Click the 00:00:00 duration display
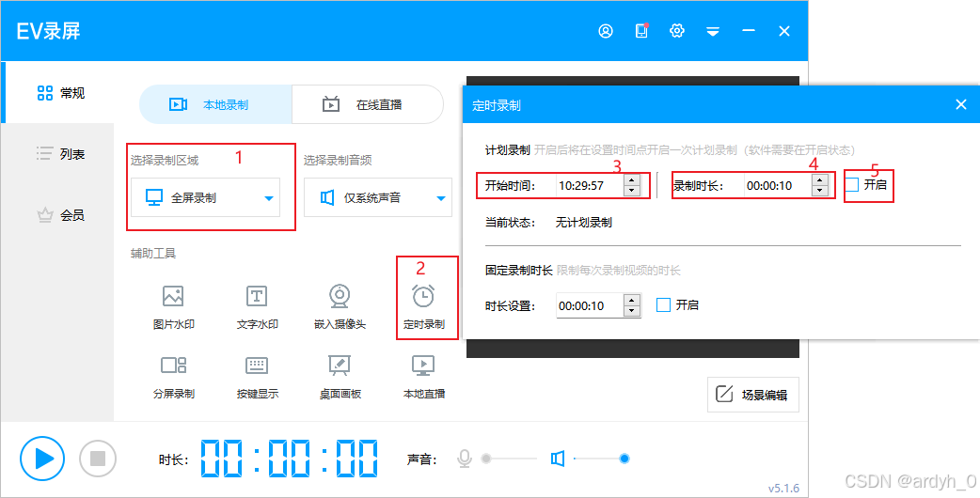 pyautogui.click(x=290, y=459)
